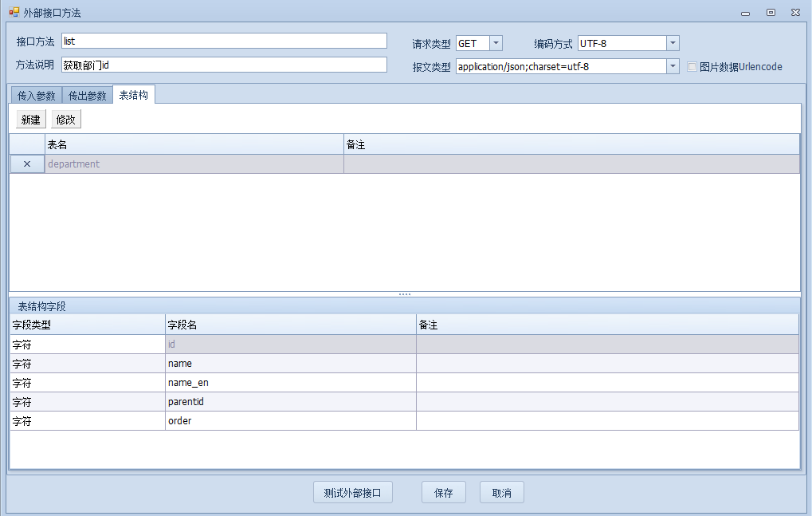Open the 请求类型 GET dropdown
The image size is (812, 516).
point(496,43)
